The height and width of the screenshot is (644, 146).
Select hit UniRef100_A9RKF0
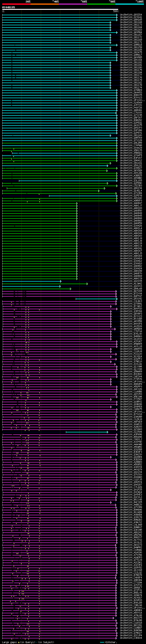click(x=131, y=201)
